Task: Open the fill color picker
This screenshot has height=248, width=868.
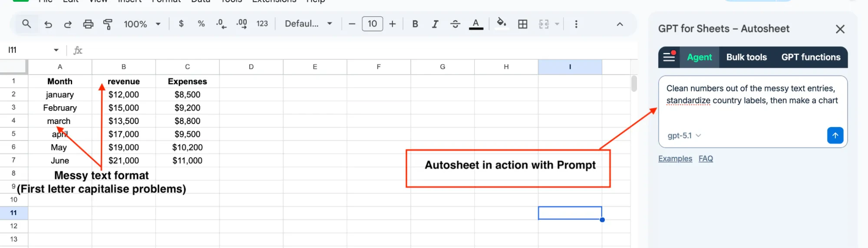Action: tap(502, 23)
